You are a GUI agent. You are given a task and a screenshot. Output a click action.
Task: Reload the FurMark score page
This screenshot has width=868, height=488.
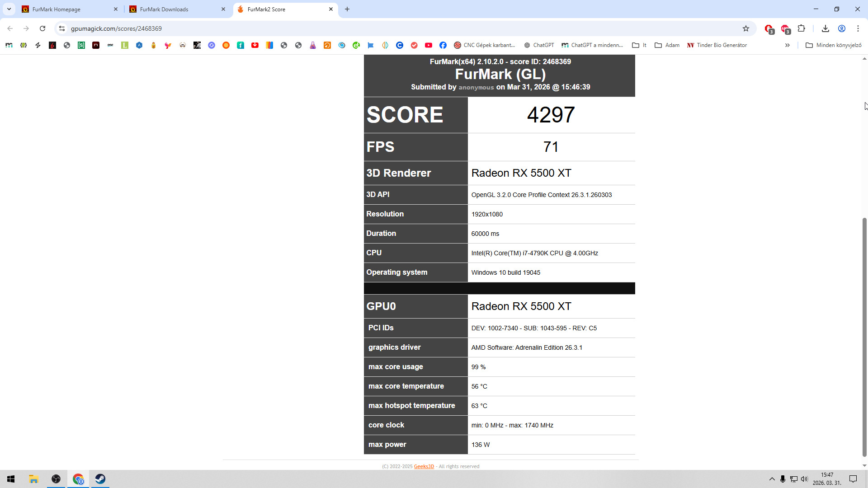pyautogui.click(x=42, y=28)
